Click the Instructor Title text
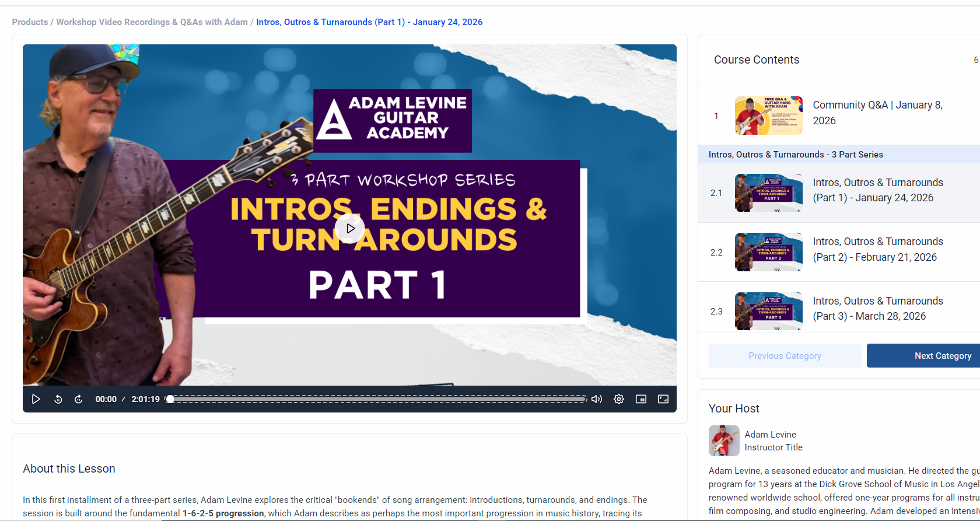This screenshot has height=521, width=980. (x=773, y=447)
